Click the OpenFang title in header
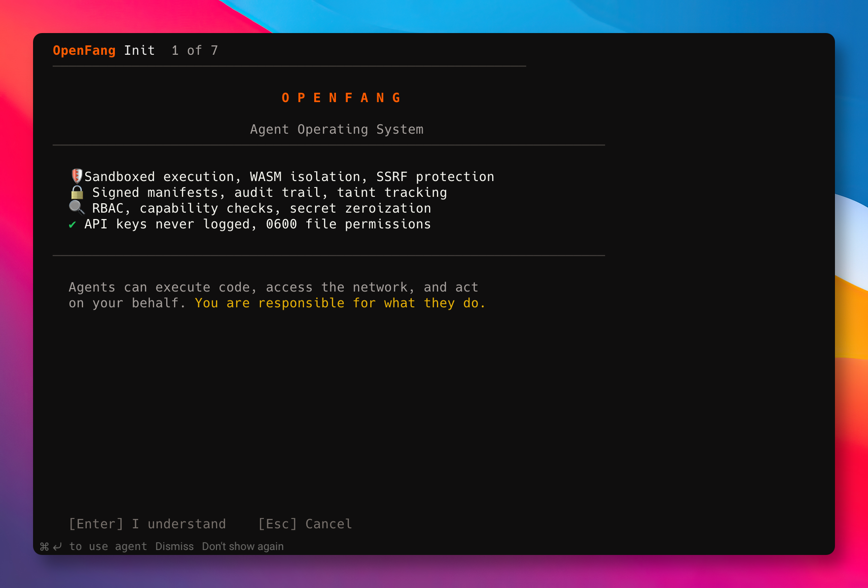This screenshot has height=588, width=868. pos(84,50)
